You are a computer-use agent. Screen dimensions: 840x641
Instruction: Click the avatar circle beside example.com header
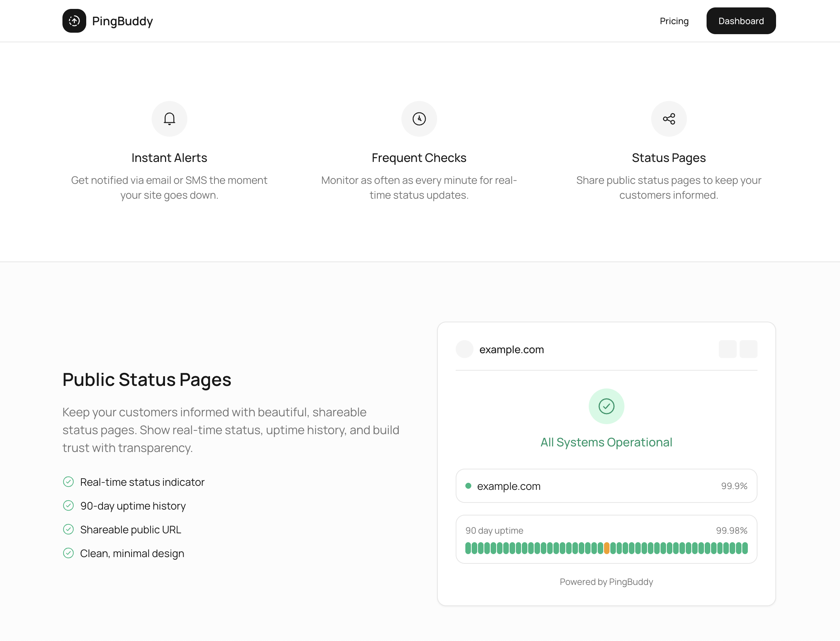coord(465,349)
